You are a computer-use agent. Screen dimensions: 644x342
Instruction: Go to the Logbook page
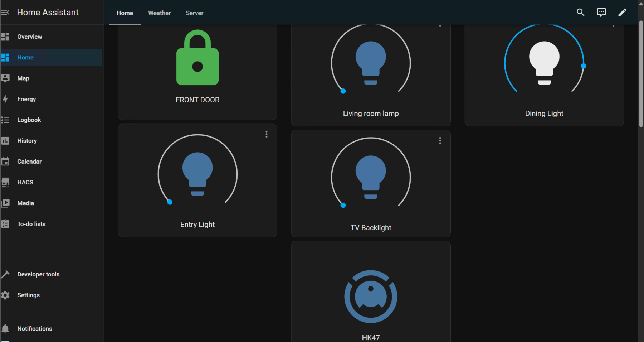click(x=29, y=120)
